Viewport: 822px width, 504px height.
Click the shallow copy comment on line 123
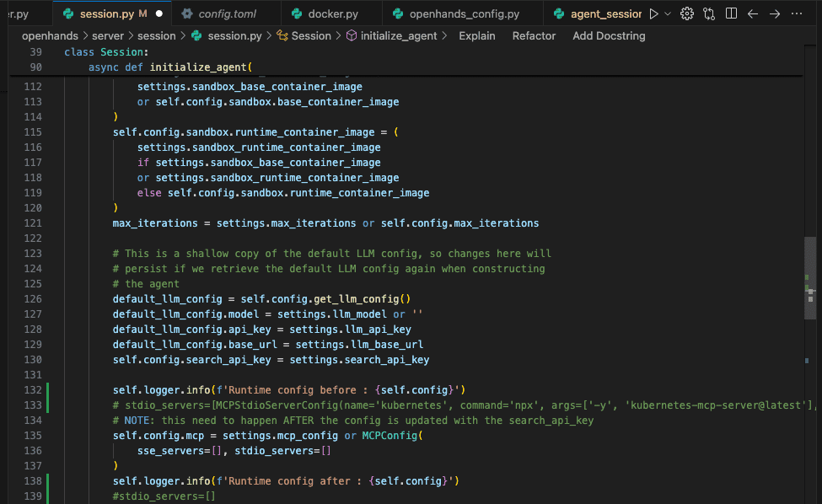pyautogui.click(x=331, y=254)
